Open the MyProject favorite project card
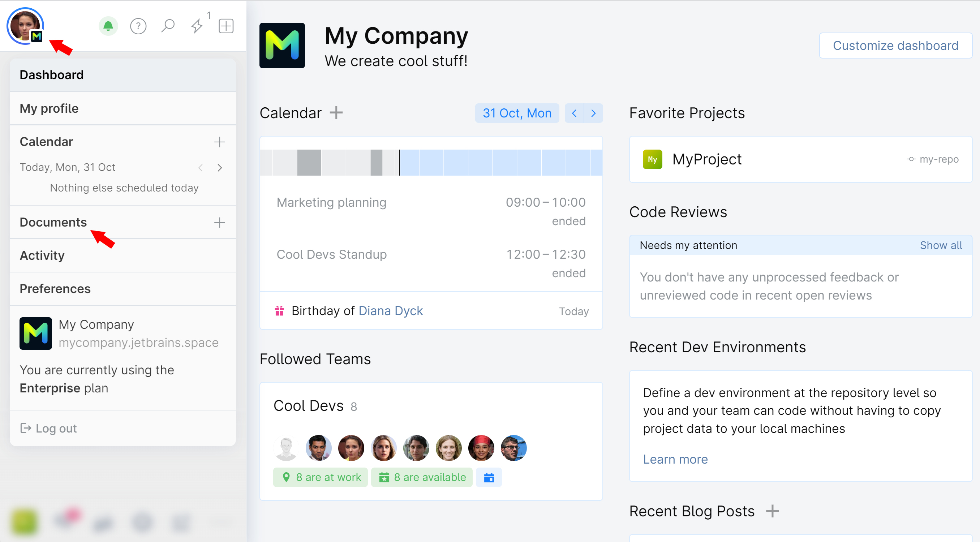The height and width of the screenshot is (542, 980). click(x=707, y=159)
